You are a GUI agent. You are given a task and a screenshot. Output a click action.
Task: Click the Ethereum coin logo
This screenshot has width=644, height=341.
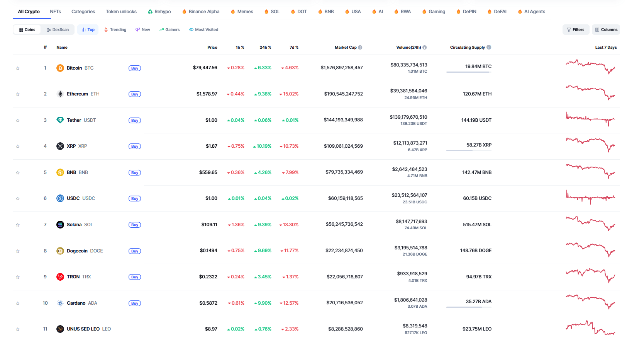coord(60,94)
